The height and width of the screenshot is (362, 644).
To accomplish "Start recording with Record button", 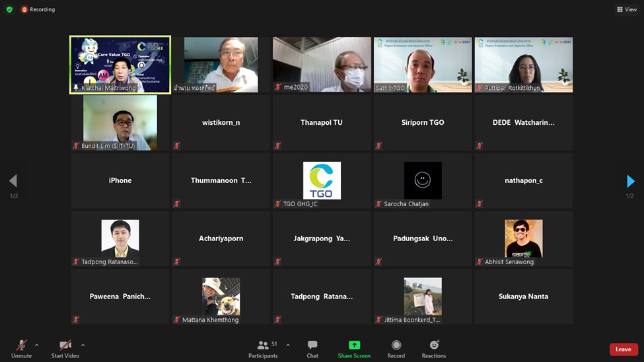I will coord(396,348).
